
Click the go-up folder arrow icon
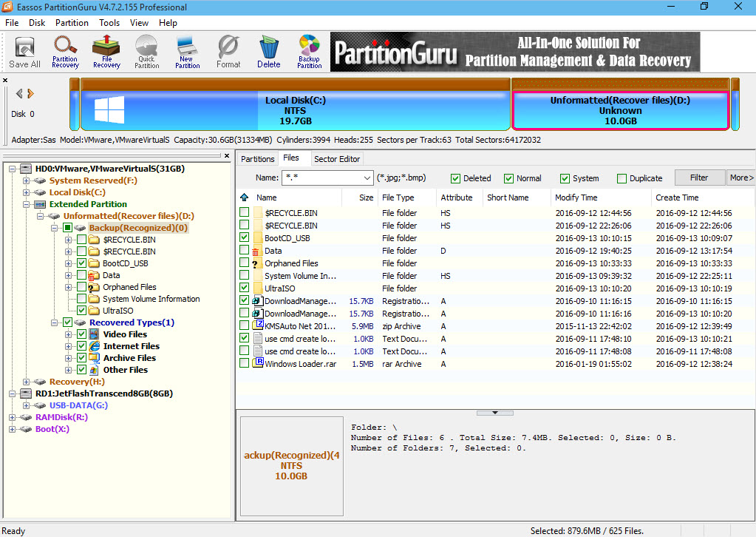click(x=245, y=197)
